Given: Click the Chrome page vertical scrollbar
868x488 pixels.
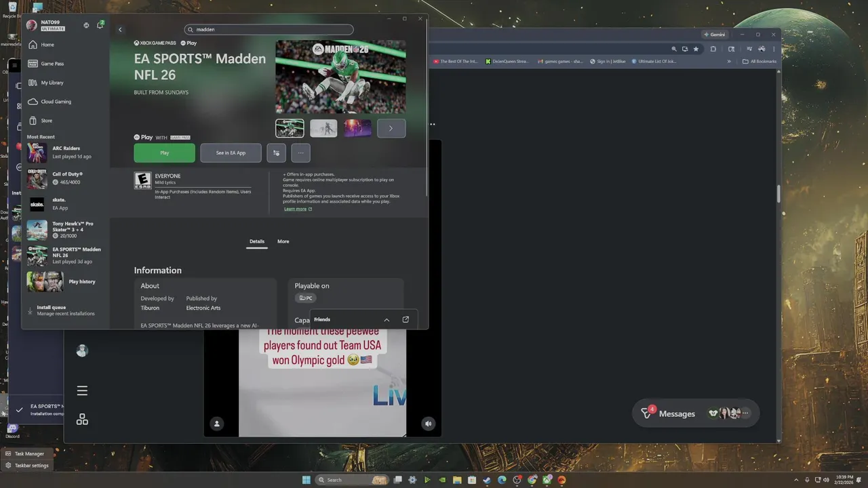Looking at the screenshot, I should (x=778, y=194).
